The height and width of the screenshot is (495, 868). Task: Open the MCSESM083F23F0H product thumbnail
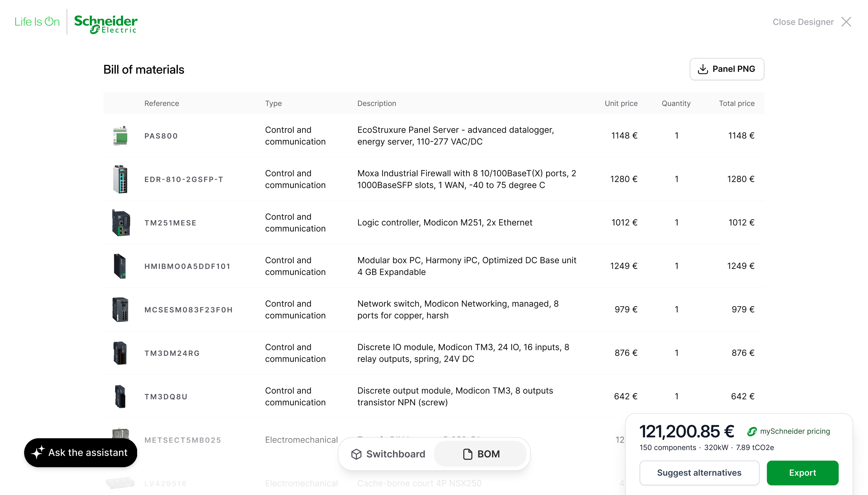pyautogui.click(x=120, y=310)
